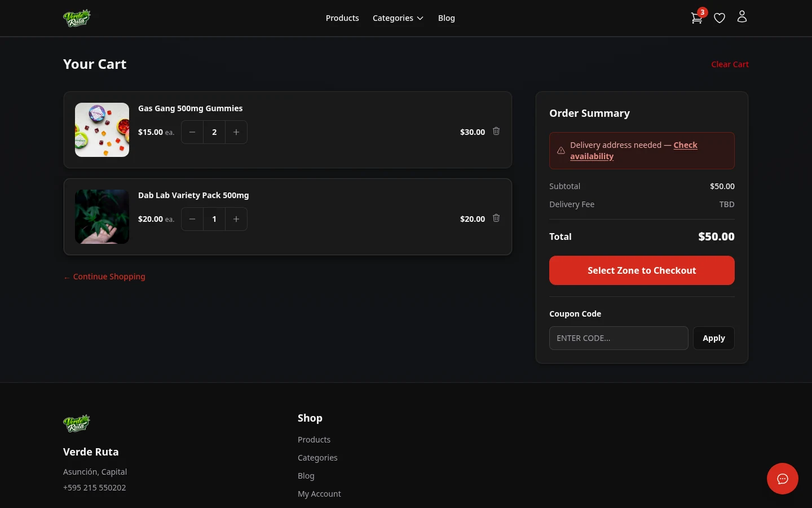Follow the Continue Shopping link
The width and height of the screenshot is (812, 508).
pyautogui.click(x=104, y=276)
